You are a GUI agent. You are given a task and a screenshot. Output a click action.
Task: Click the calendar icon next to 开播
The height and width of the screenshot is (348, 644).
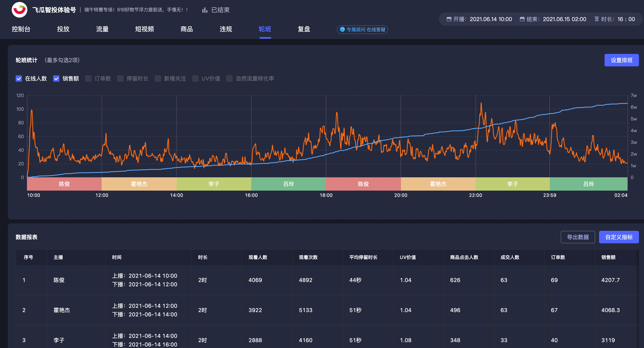[449, 19]
